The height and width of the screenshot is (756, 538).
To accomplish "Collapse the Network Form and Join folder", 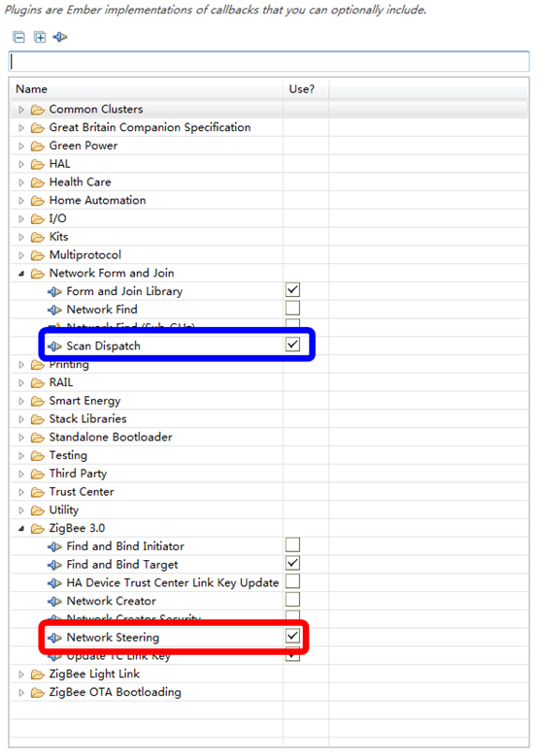I will (x=21, y=274).
